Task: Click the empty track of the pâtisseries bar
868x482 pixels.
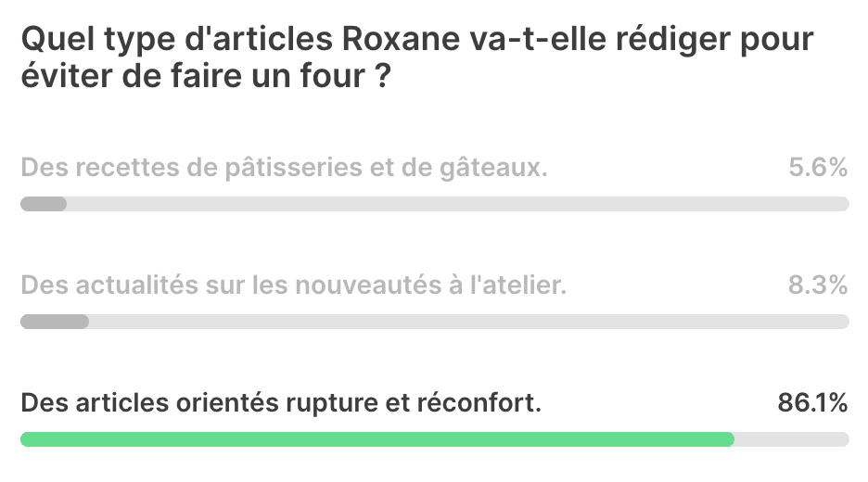Action: click(458, 204)
